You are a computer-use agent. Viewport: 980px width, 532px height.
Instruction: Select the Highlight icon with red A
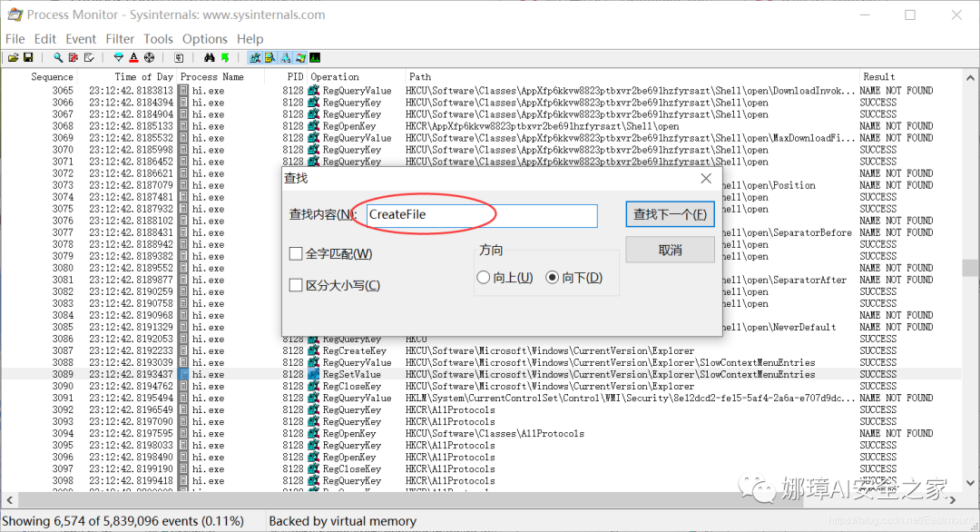click(x=133, y=57)
